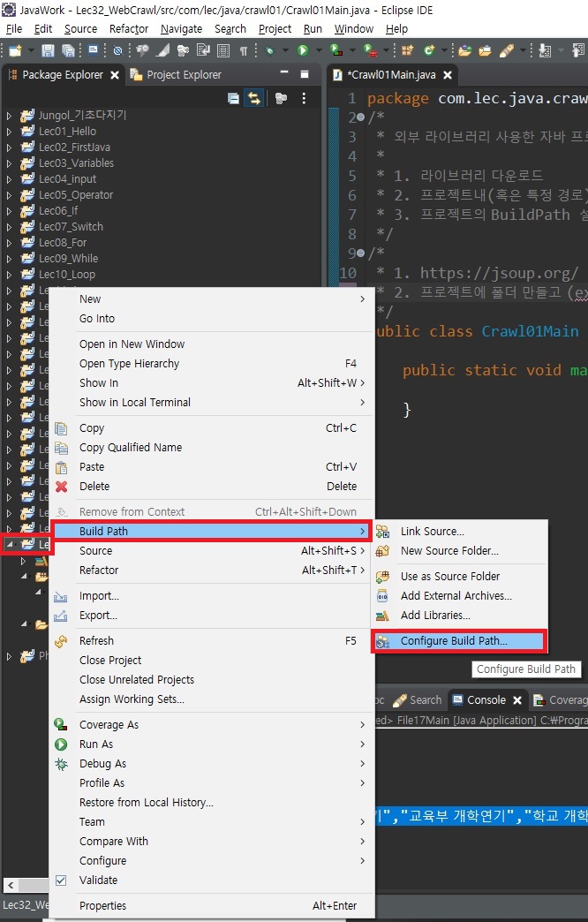This screenshot has width=588, height=922.
Task: Click the Coverage launch toolbar icon
Action: (335, 50)
